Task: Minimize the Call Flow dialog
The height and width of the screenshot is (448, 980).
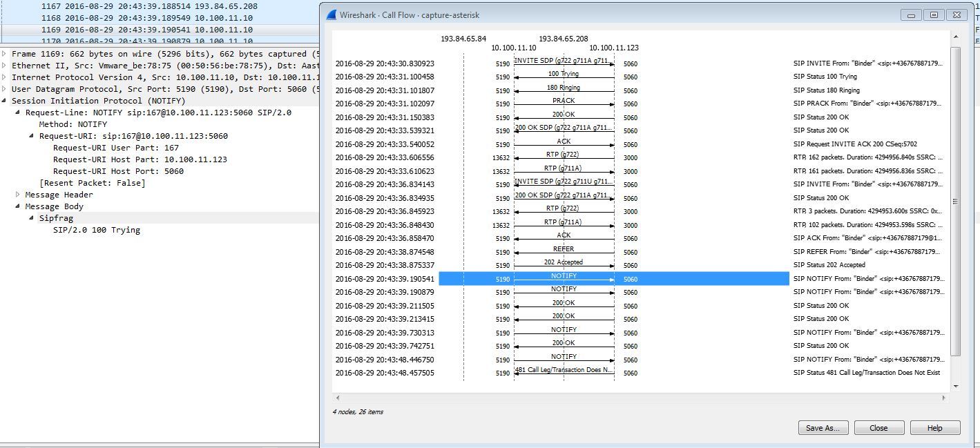Action: (911, 14)
